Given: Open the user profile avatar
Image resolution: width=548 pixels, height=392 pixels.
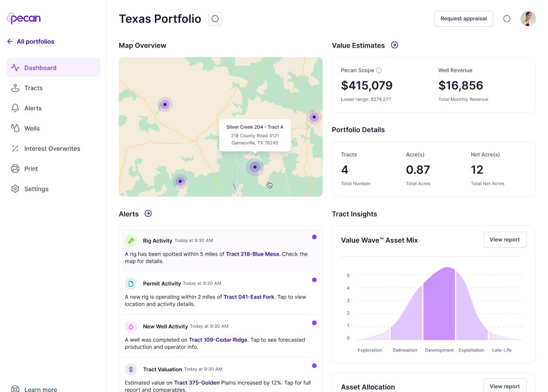Looking at the screenshot, I should [528, 18].
